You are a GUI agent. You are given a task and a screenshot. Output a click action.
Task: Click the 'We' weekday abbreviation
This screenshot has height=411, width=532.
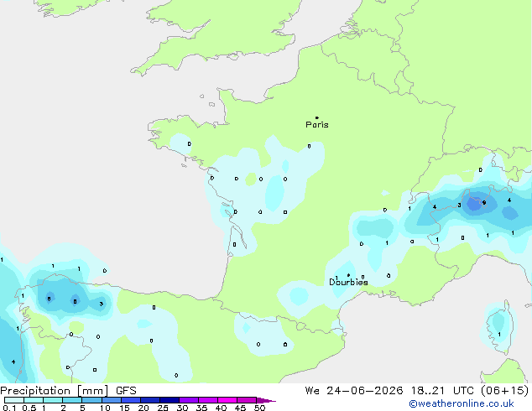click(312, 391)
